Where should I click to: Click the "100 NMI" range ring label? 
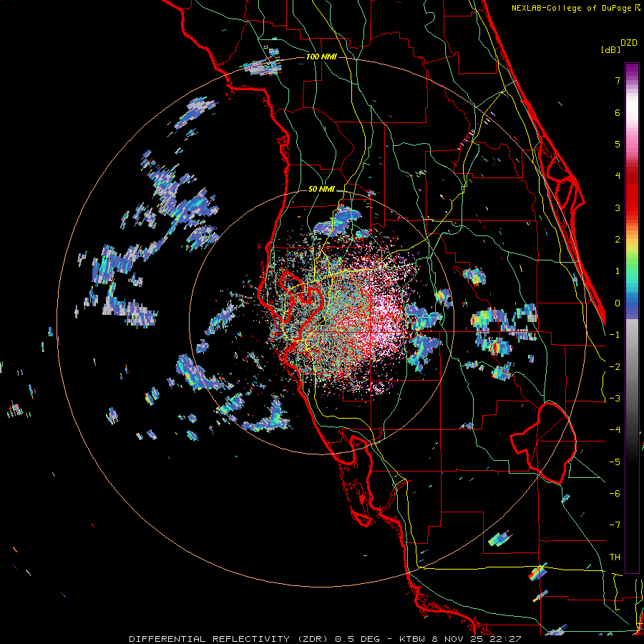pyautogui.click(x=321, y=57)
